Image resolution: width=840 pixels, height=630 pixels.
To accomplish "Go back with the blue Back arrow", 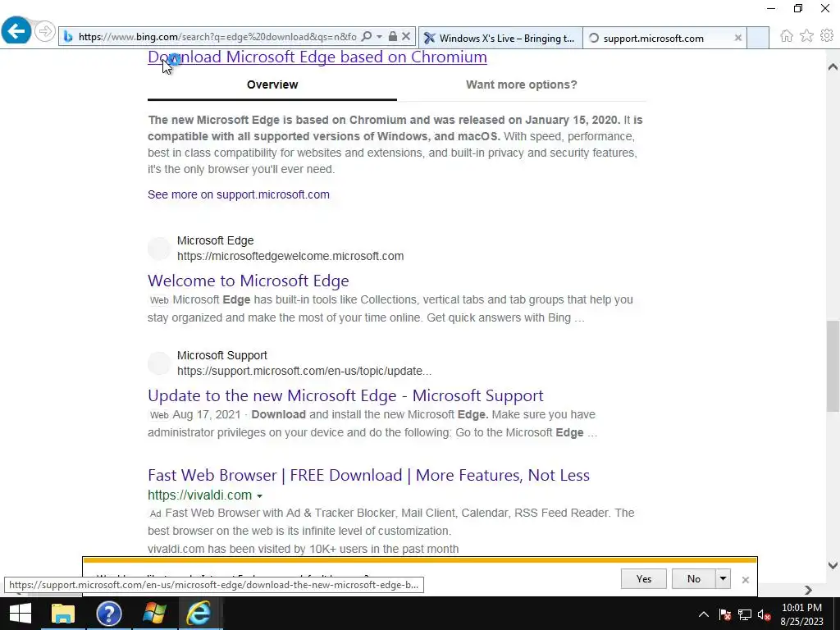I will tap(16, 31).
